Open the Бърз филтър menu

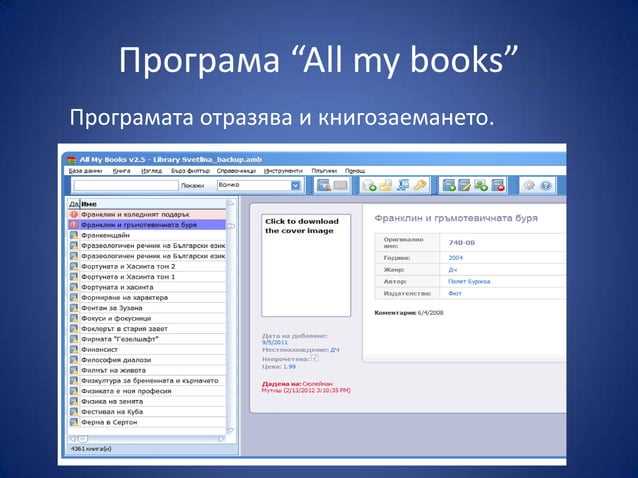[190, 171]
